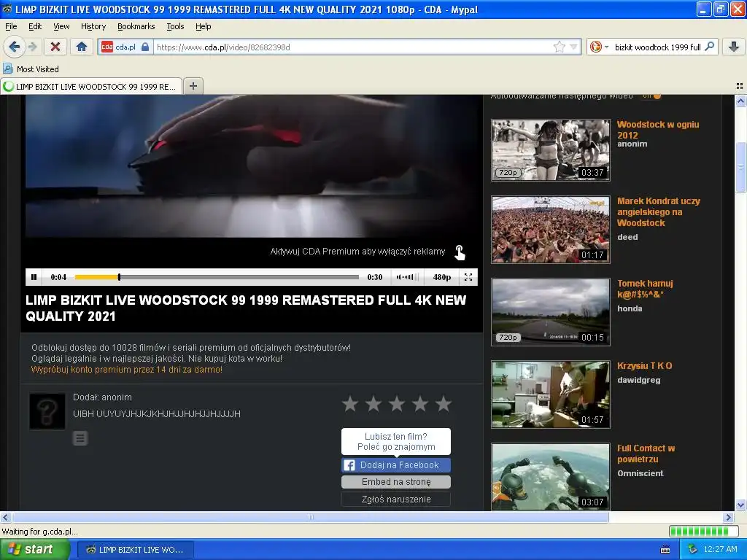Expand the description list icon

point(80,438)
